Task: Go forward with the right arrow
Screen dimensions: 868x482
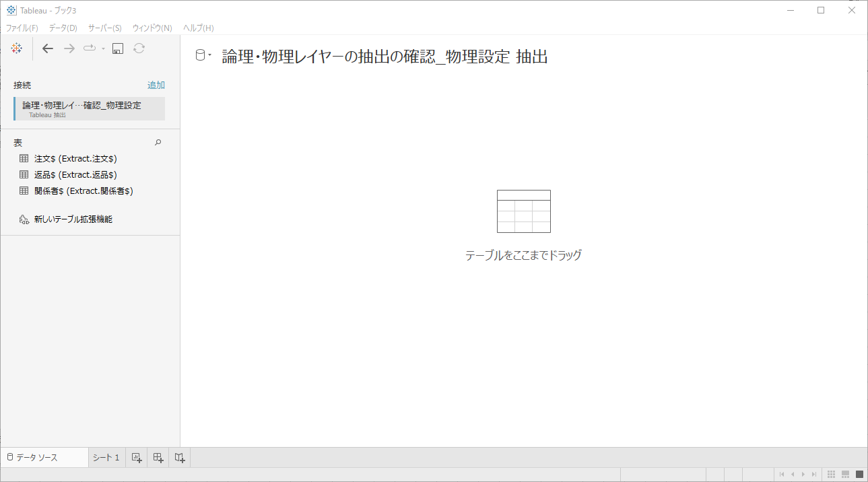Action: pyautogui.click(x=69, y=48)
